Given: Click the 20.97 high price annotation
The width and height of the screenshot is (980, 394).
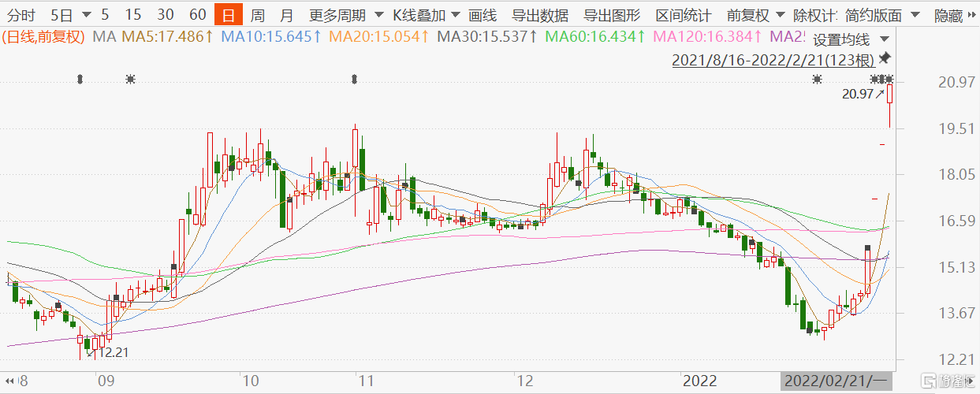Looking at the screenshot, I should [x=856, y=93].
